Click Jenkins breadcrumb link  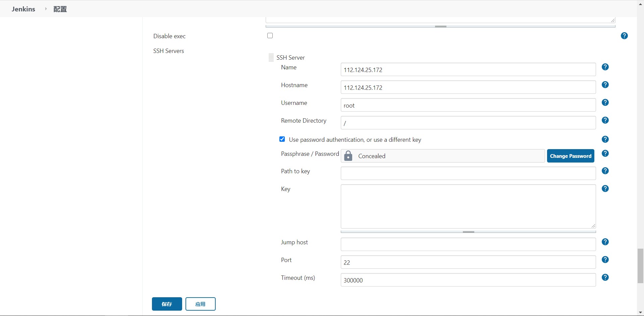click(23, 9)
